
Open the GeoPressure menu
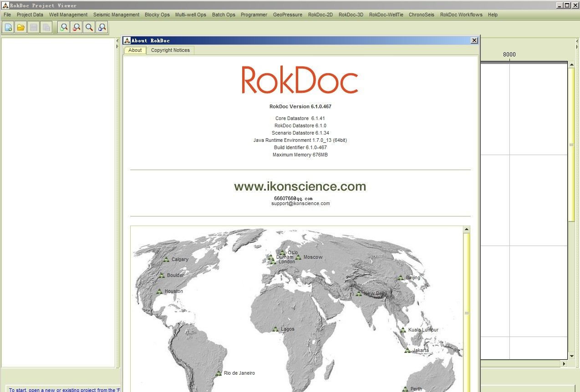(288, 15)
